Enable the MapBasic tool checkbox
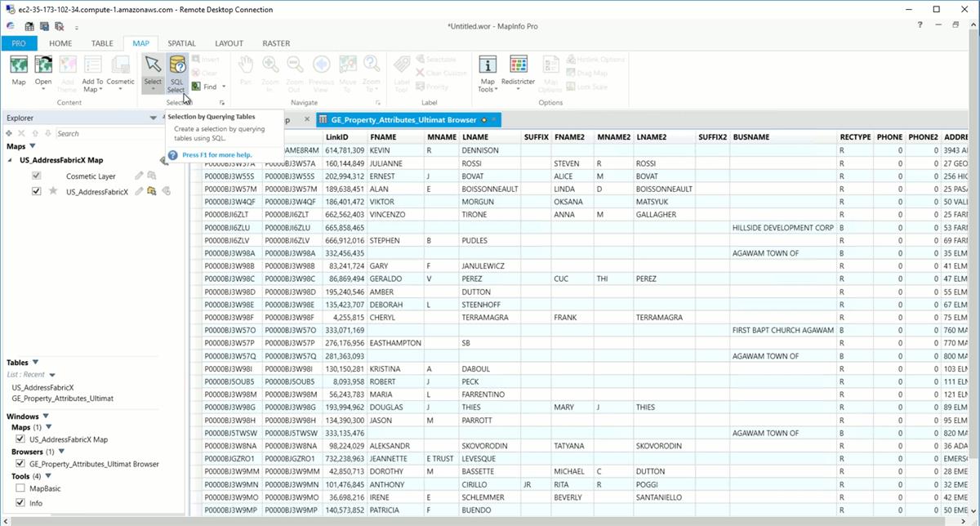Screen dimensions: 980x526 coord(20,488)
